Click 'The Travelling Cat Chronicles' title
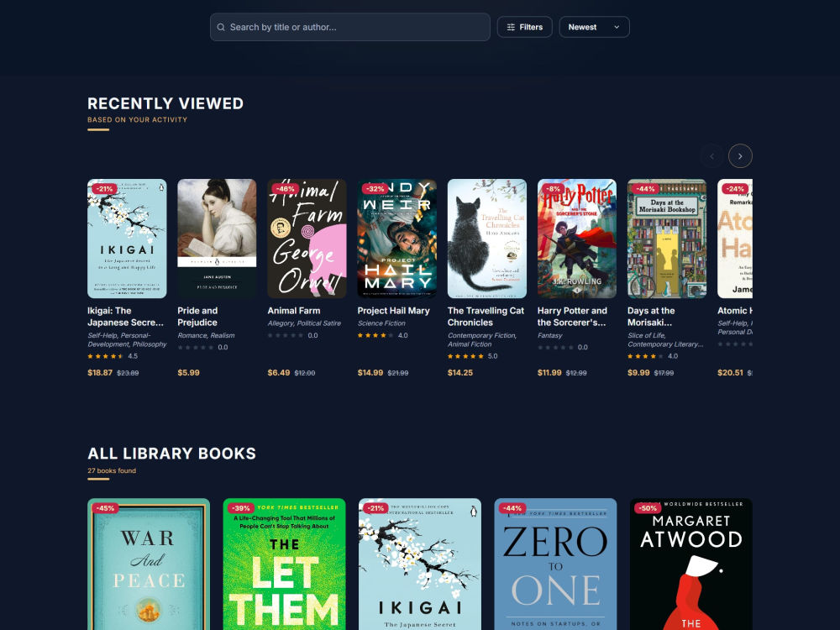The height and width of the screenshot is (630, 840). click(486, 317)
